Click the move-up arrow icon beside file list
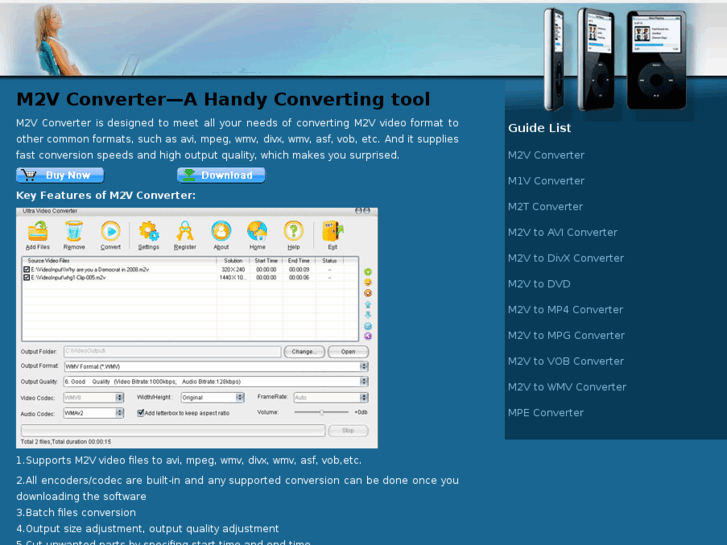Screen dimensions: 727x545 (x=368, y=305)
